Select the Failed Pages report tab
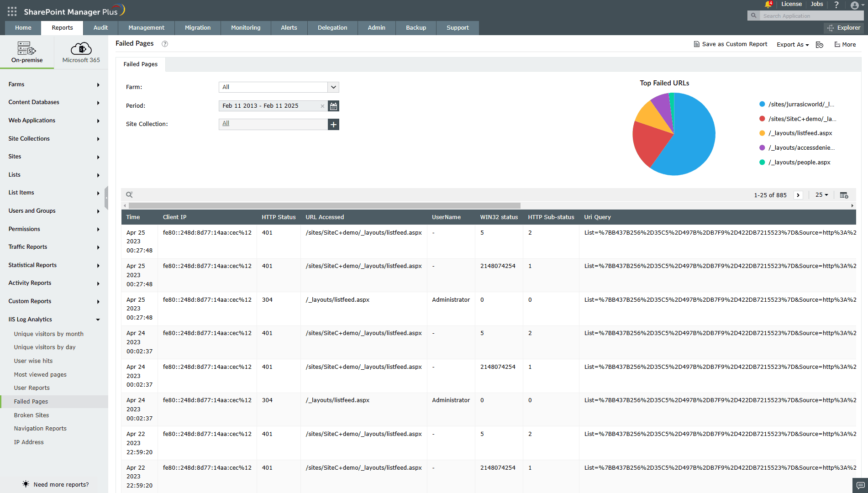This screenshot has width=868, height=493. 141,64
